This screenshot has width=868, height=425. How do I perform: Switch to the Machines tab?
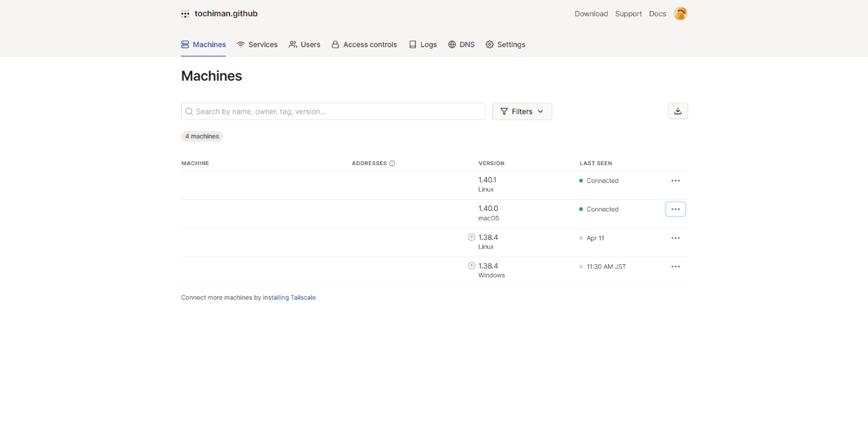click(x=203, y=45)
